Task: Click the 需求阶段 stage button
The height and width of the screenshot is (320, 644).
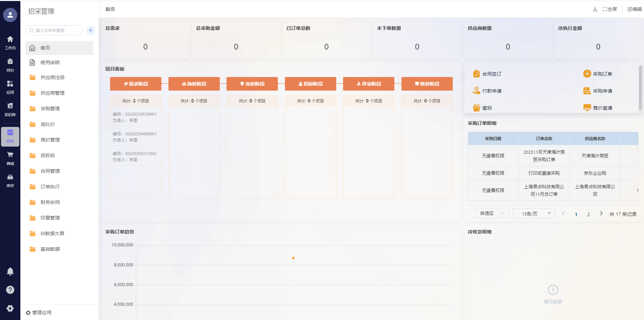Action: [x=136, y=84]
